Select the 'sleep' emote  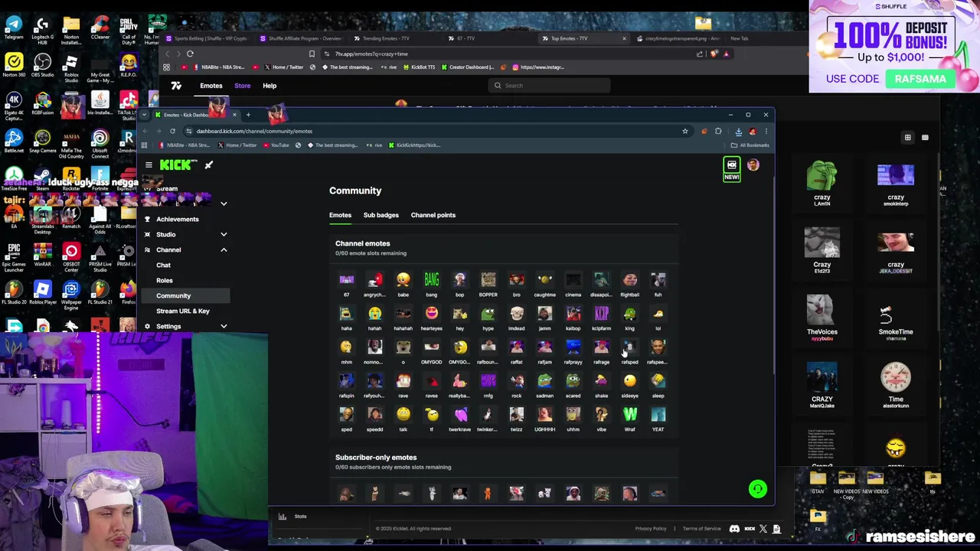coord(658,381)
